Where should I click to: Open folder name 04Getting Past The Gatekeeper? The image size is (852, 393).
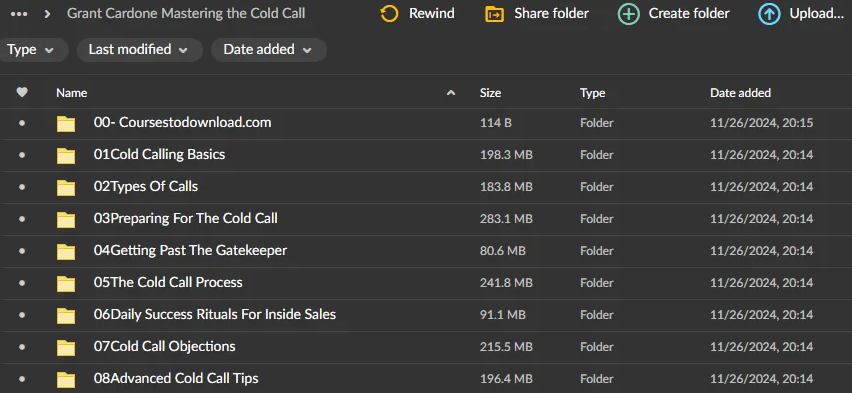190,251
